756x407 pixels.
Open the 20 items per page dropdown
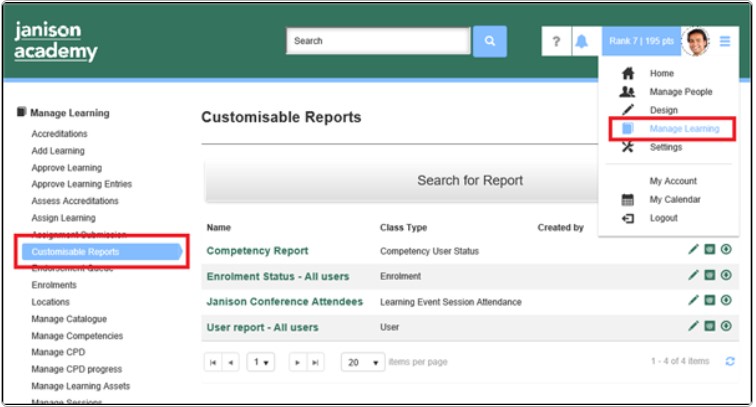click(363, 362)
